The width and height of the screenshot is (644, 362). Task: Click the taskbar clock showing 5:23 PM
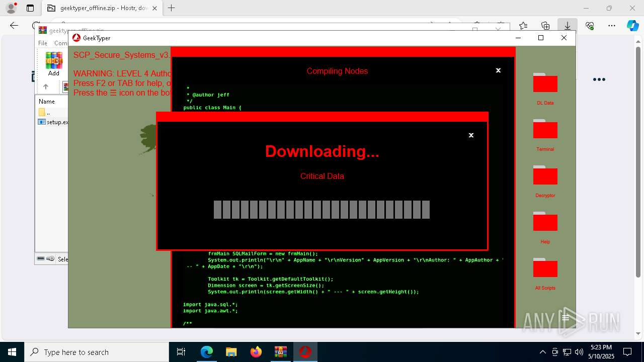click(601, 352)
